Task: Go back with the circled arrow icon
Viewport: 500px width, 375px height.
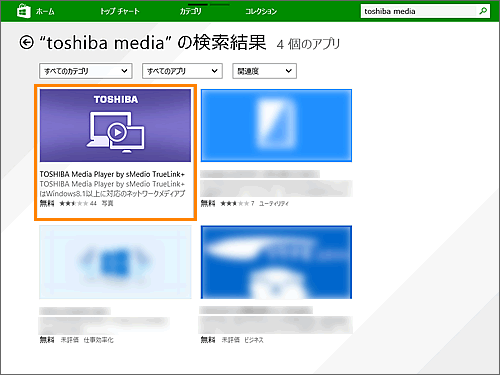Action: point(26,43)
